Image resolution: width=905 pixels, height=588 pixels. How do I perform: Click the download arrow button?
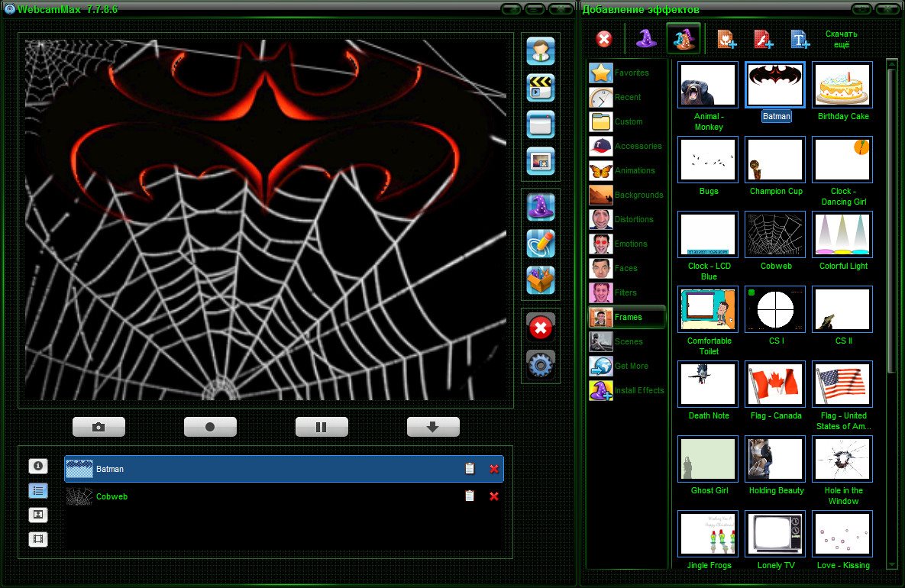click(x=433, y=427)
